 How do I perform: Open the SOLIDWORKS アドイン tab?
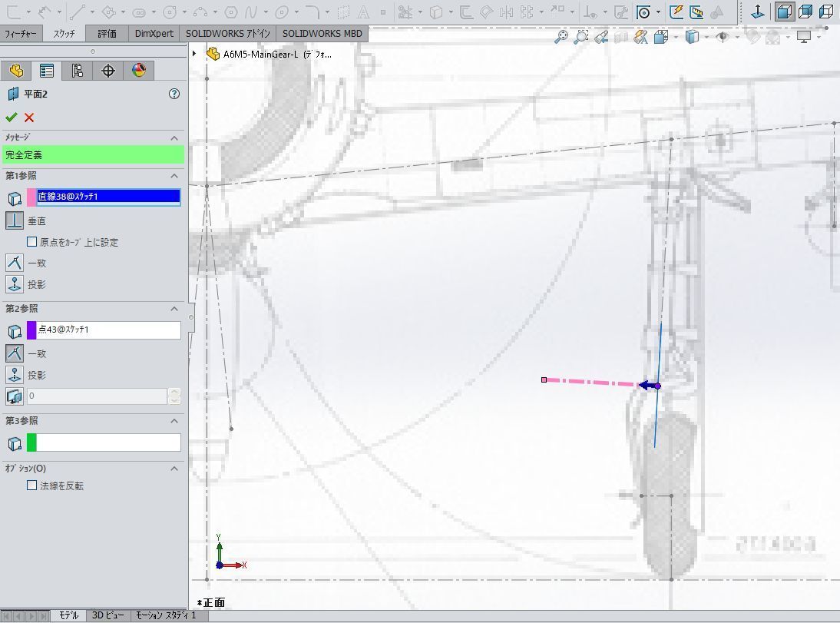pyautogui.click(x=228, y=33)
